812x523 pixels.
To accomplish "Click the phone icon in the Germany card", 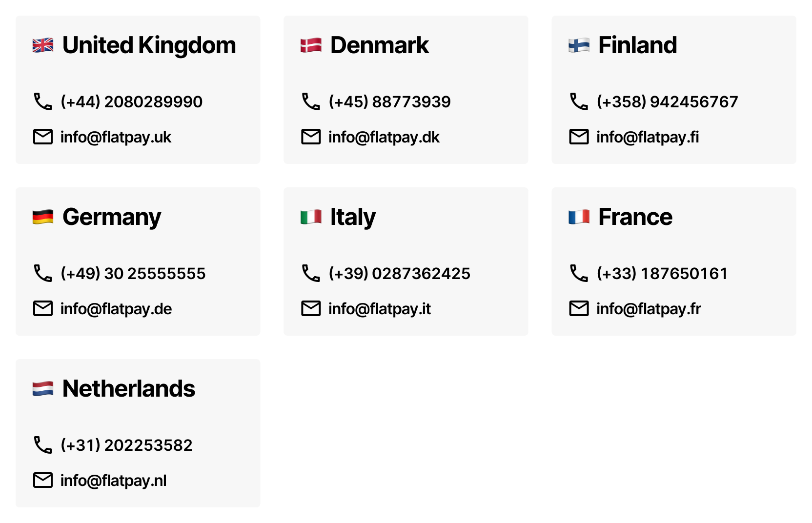I will 43,273.
